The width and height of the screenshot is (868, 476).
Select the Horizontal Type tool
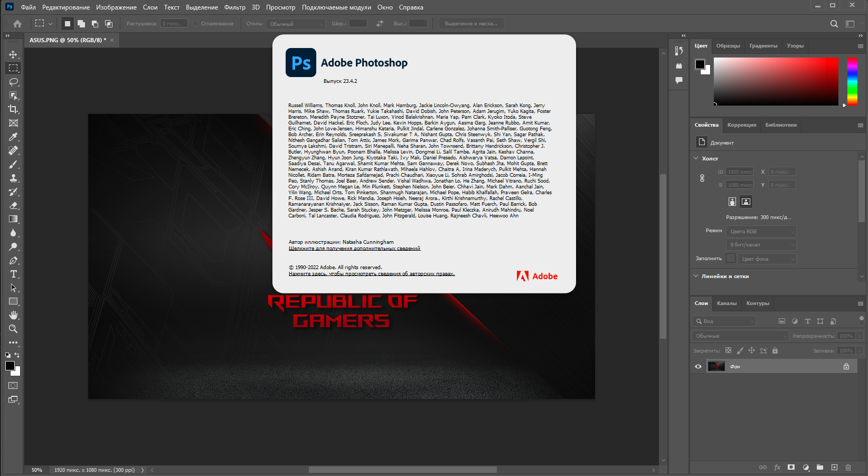tap(13, 274)
